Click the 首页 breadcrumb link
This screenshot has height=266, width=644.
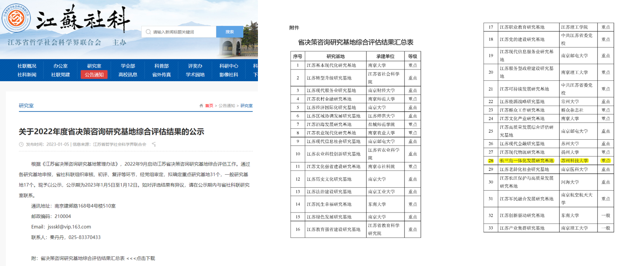pos(209,106)
